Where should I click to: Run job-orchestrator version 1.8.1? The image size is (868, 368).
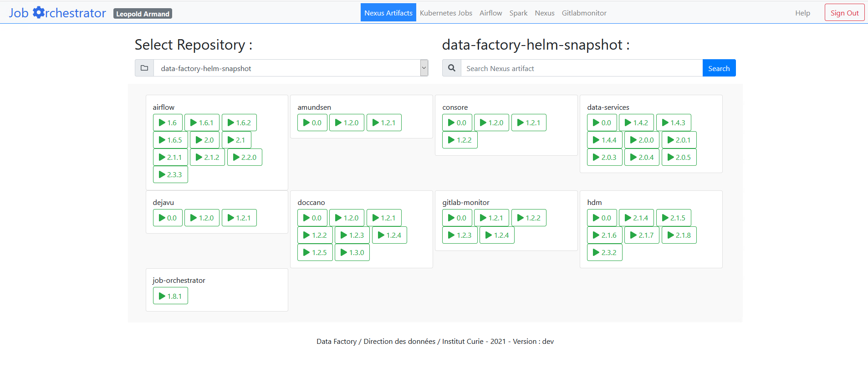(170, 296)
